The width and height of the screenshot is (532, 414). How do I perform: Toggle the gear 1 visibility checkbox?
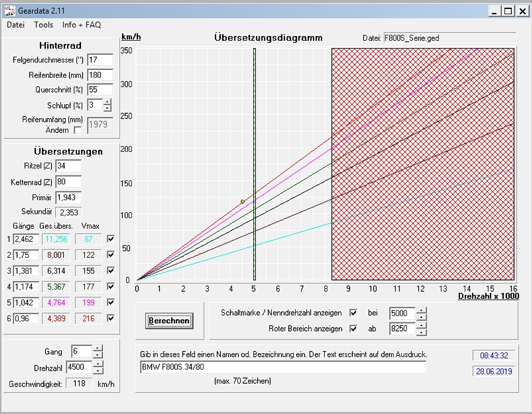pyautogui.click(x=111, y=239)
